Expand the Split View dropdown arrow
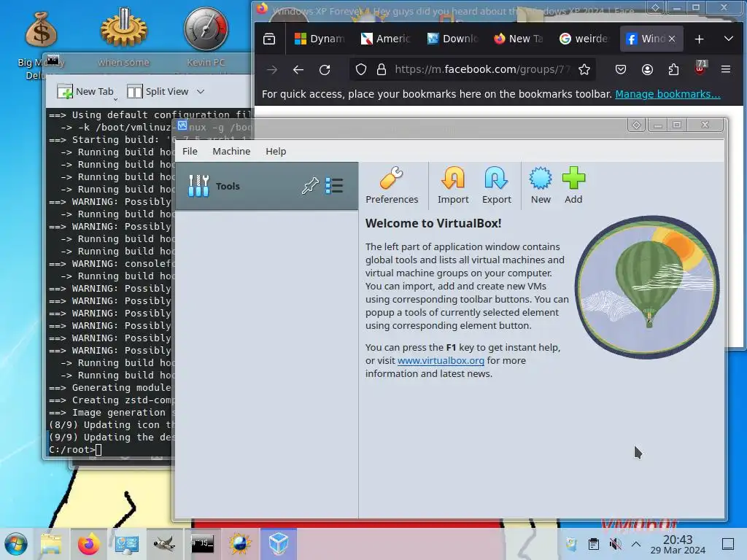Image resolution: width=747 pixels, height=560 pixels. 201,91
